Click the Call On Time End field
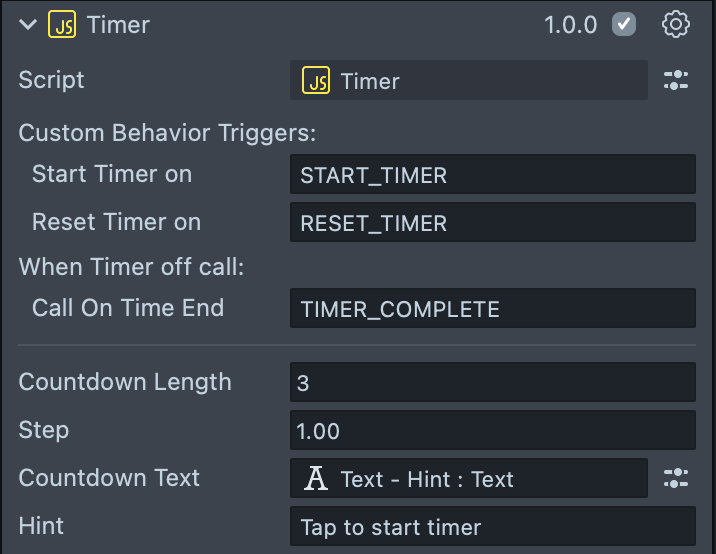The width and height of the screenshot is (716, 554). pyautogui.click(x=492, y=309)
